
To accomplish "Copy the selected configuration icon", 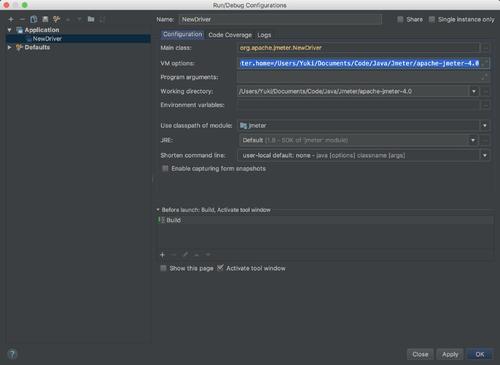I will [x=33, y=19].
